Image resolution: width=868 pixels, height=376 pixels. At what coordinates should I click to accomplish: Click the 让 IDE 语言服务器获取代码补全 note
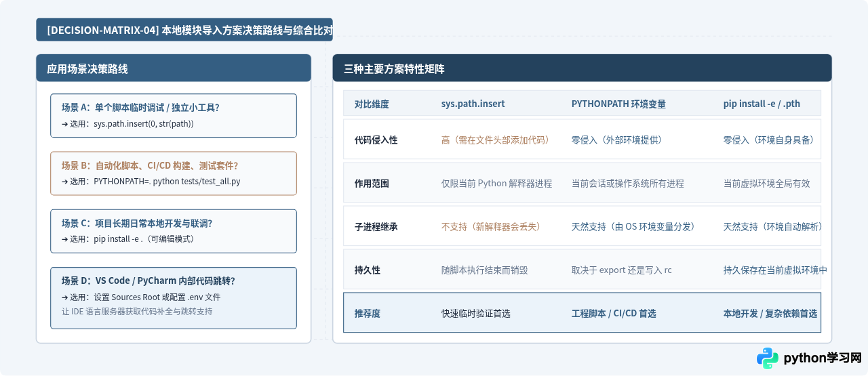point(136,311)
